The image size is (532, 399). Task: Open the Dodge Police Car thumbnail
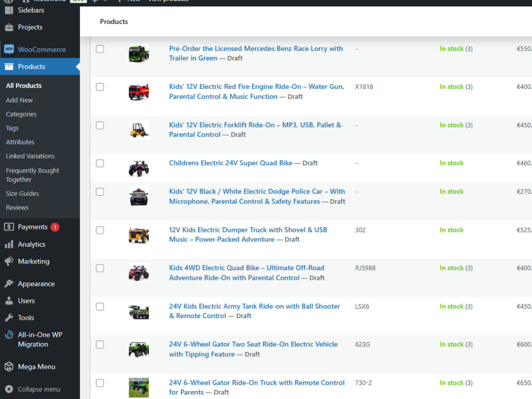click(139, 197)
